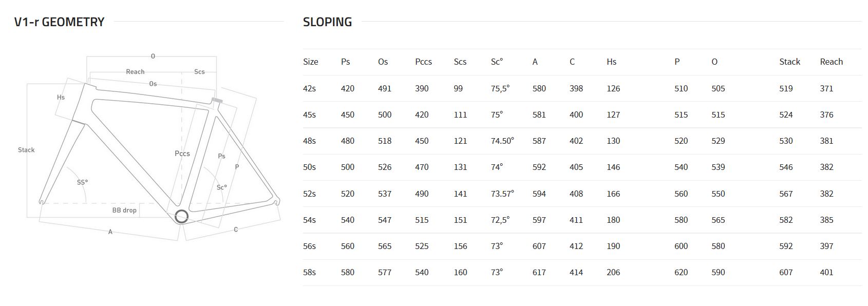Select the 42s size row label
This screenshot has width=868, height=306.
(x=309, y=88)
